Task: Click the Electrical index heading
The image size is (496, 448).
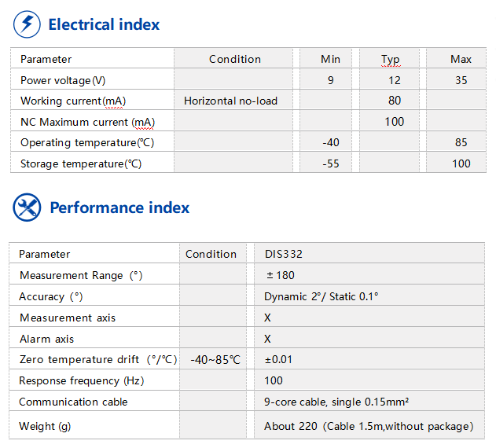Action: pyautogui.click(x=104, y=25)
